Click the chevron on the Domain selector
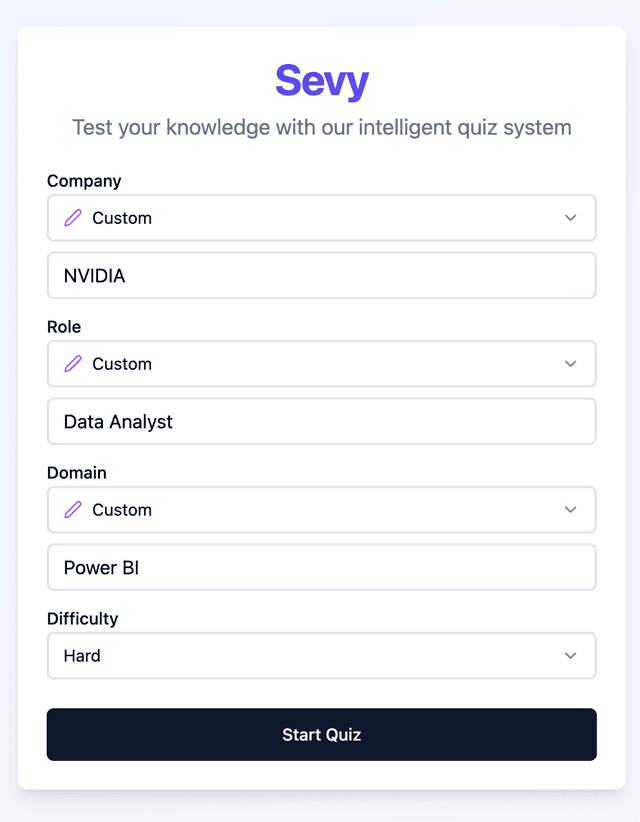 [570, 509]
